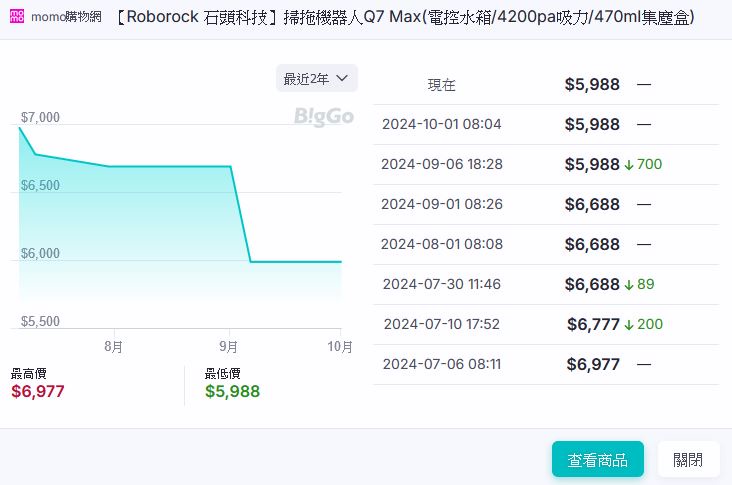Click the green down arrow beside 89
732x485 pixels.
(629, 285)
